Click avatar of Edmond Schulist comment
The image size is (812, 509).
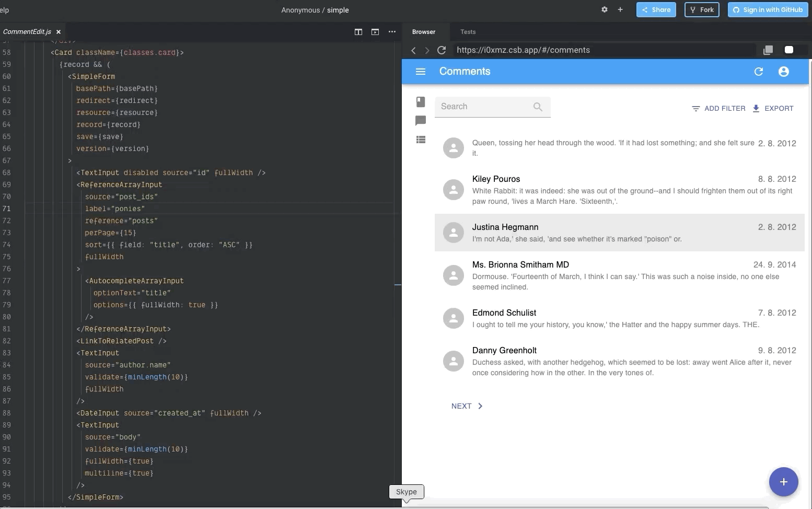tap(454, 318)
